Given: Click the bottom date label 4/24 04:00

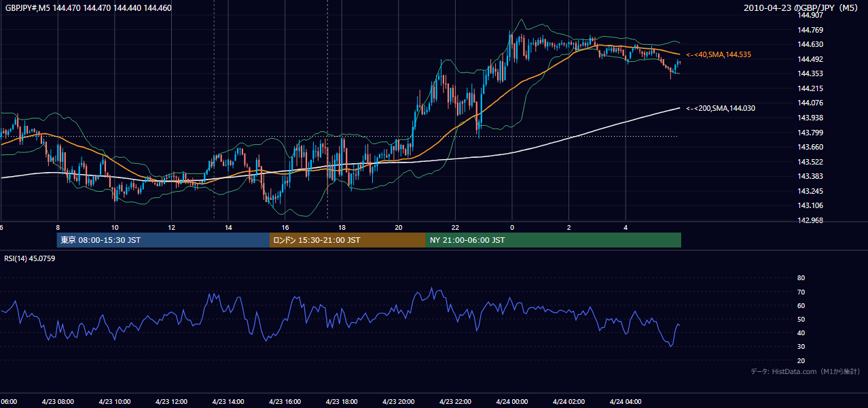Looking at the screenshot, I should 626,401.
